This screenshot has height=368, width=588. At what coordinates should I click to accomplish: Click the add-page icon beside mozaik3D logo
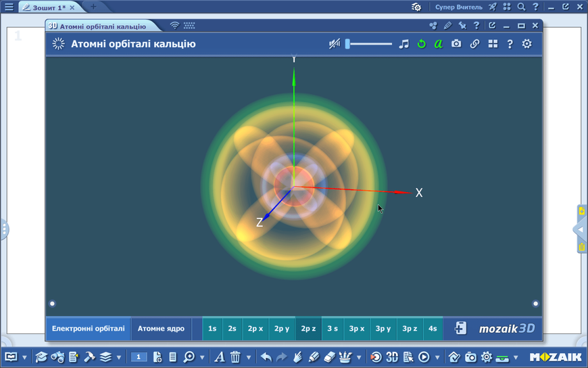(460, 328)
